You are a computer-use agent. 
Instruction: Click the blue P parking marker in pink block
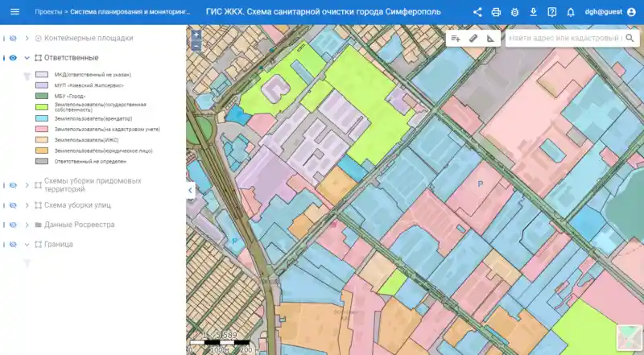tap(480, 184)
